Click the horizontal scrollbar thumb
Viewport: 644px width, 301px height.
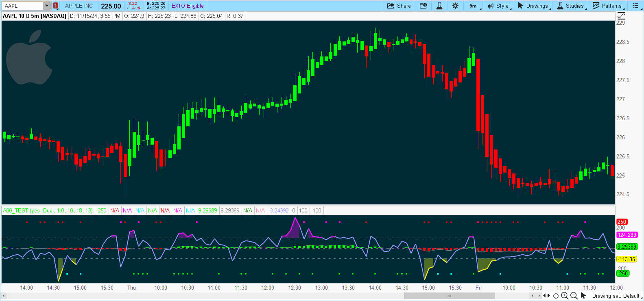pos(450,296)
